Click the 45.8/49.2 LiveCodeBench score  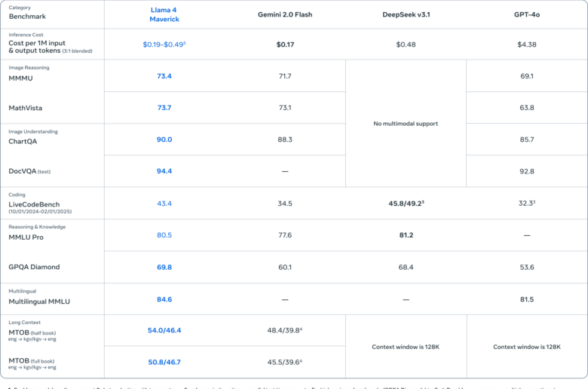coord(406,204)
